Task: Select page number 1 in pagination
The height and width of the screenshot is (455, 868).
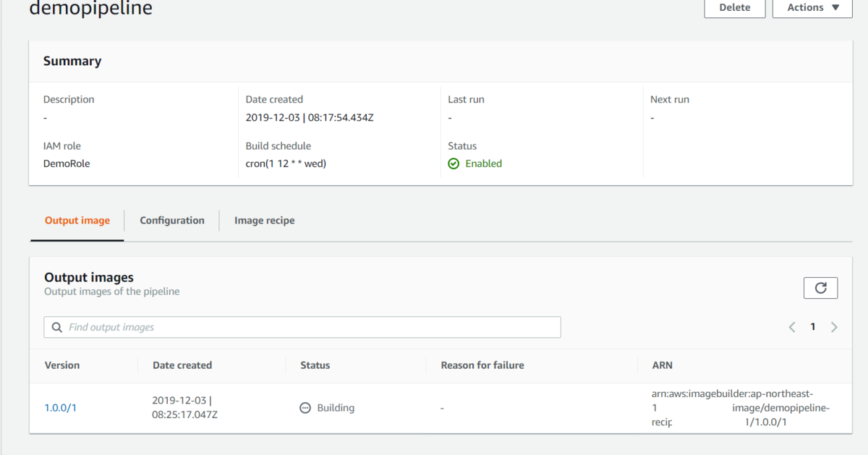Action: pyautogui.click(x=813, y=327)
